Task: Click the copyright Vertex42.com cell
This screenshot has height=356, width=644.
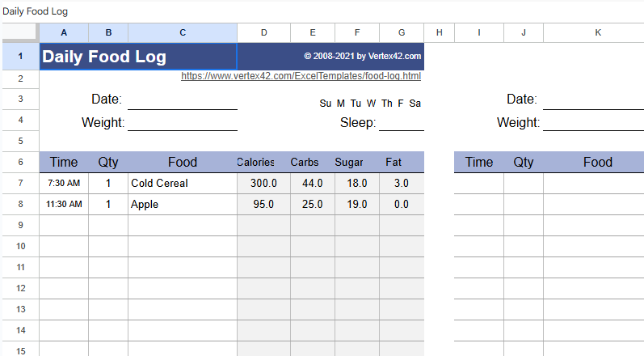Action: click(x=362, y=57)
